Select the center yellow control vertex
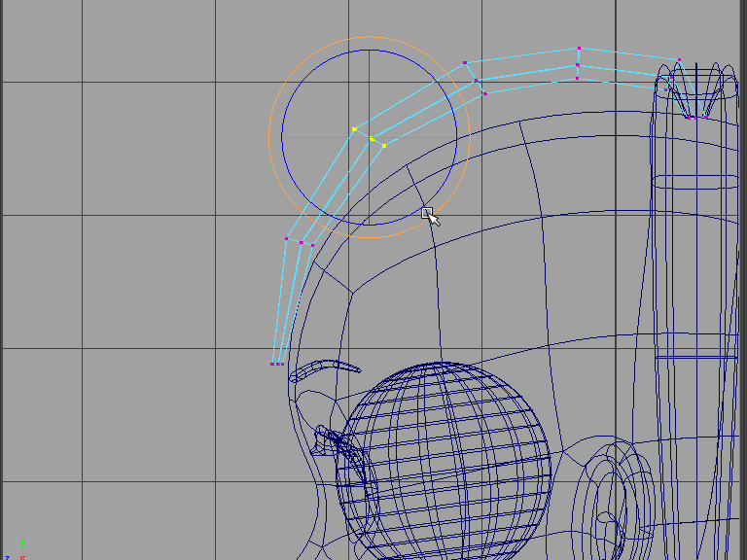Image resolution: width=747 pixels, height=560 pixels. 372,139
